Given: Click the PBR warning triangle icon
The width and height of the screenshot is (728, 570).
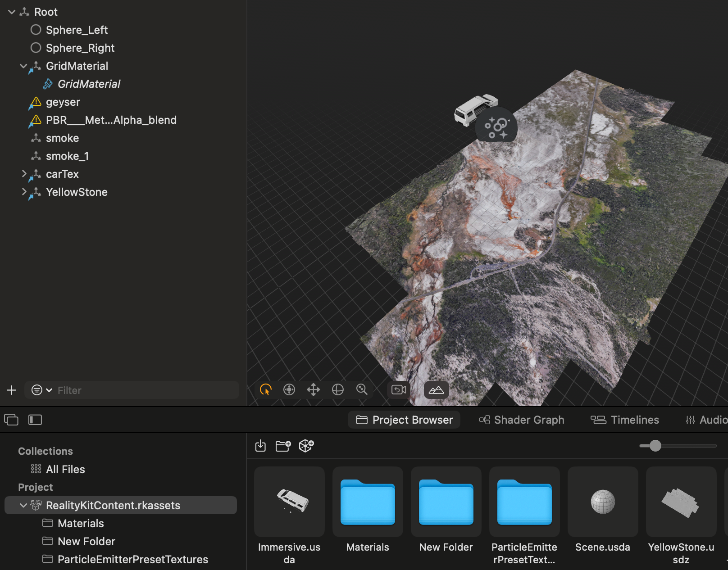Looking at the screenshot, I should pyautogui.click(x=35, y=121).
